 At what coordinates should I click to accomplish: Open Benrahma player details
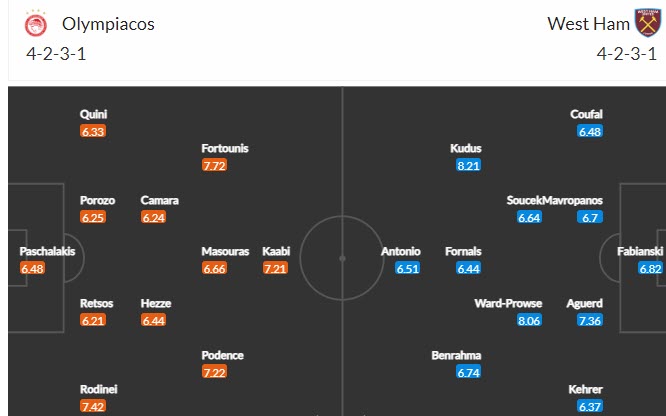[455, 355]
